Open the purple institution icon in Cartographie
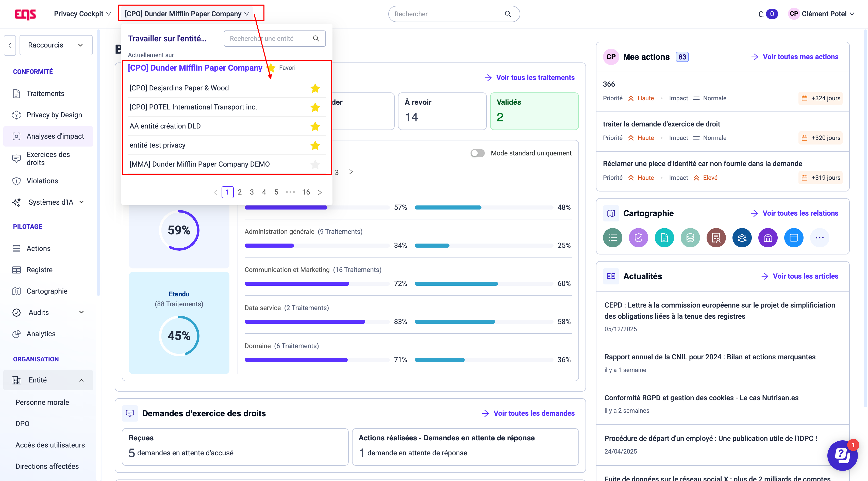This screenshot has height=481, width=868. point(768,238)
